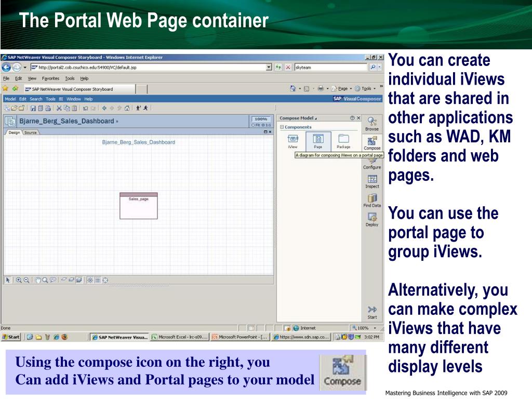This screenshot has width=532, height=399.
Task: Switch to the sdn.sap.com taskbar window
Action: click(x=301, y=337)
